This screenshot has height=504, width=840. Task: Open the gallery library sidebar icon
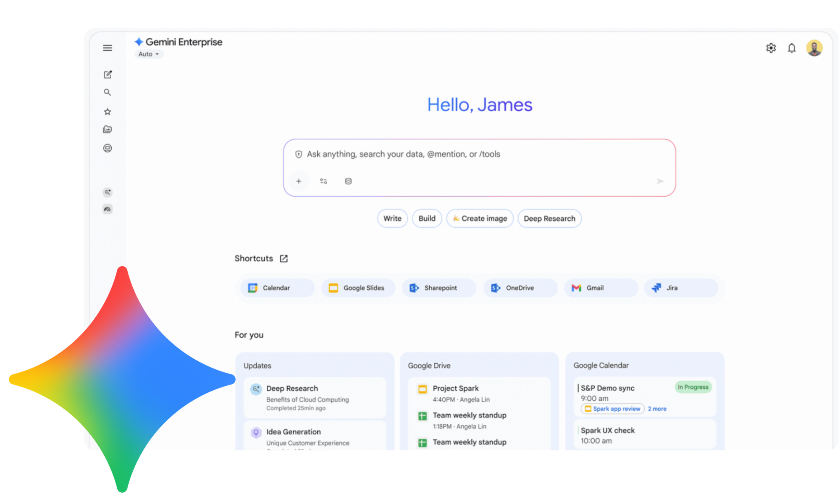[108, 129]
